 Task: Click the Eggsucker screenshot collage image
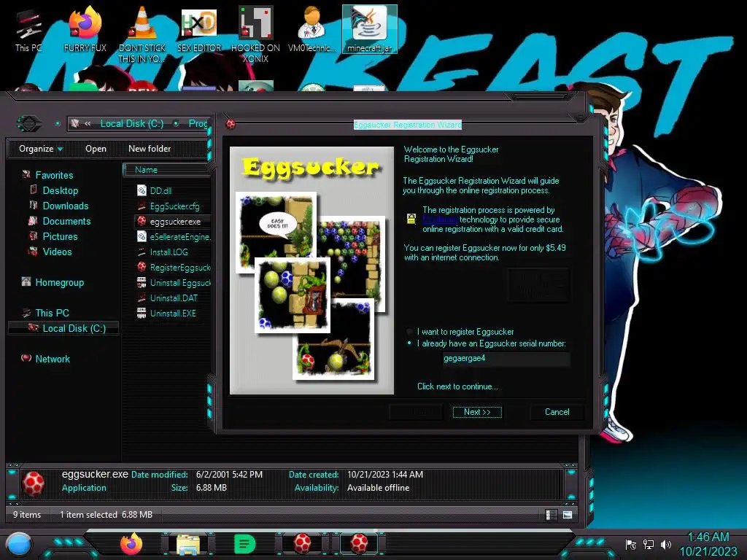click(x=311, y=271)
